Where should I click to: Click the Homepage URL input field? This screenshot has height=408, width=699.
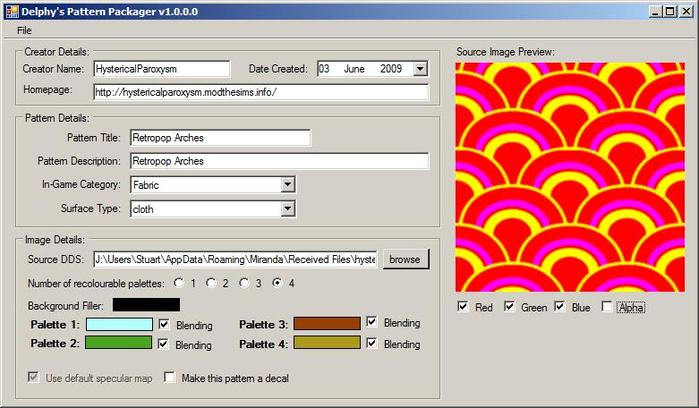[x=261, y=92]
